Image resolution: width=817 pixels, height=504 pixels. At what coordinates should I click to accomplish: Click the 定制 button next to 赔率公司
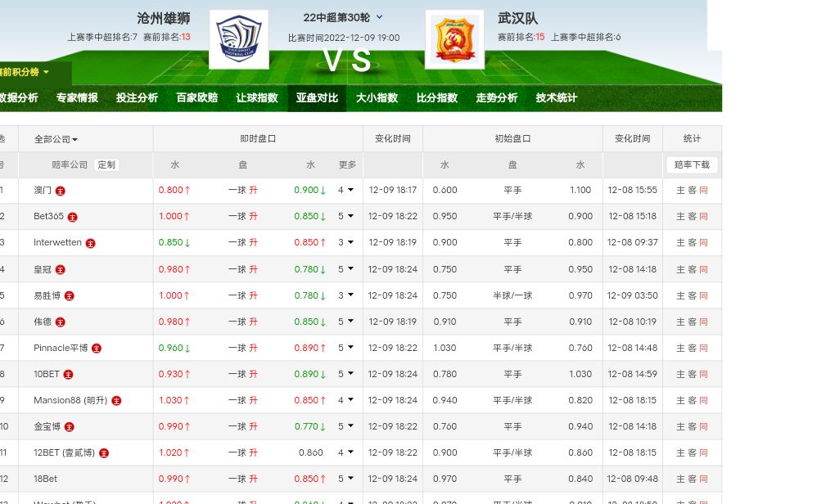(x=106, y=164)
